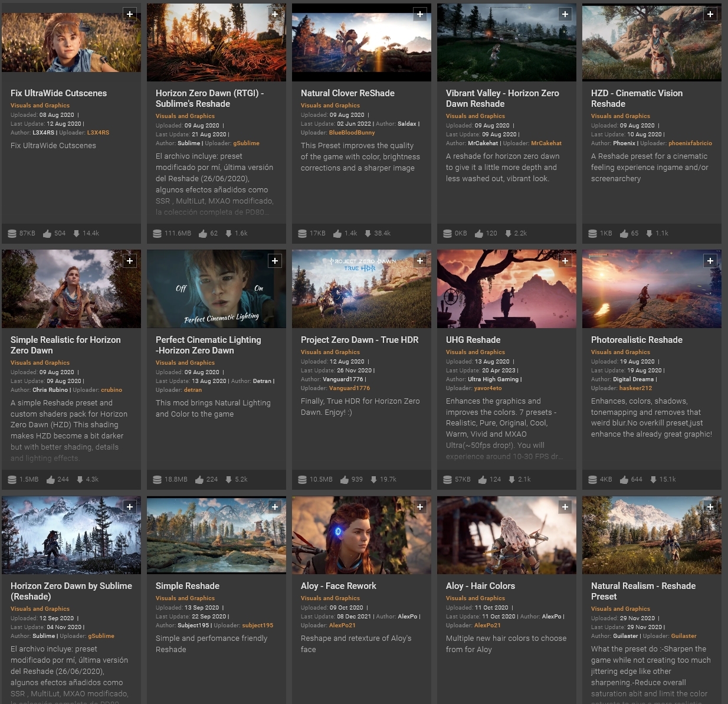Click plus icon on Natural Realism - Reshade Preset
The image size is (728, 704).
pos(710,507)
